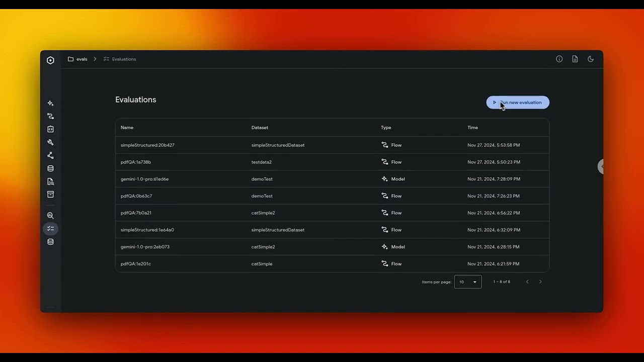Click the Evaluations breadcrumb item
The height and width of the screenshot is (362, 644).
(124, 59)
